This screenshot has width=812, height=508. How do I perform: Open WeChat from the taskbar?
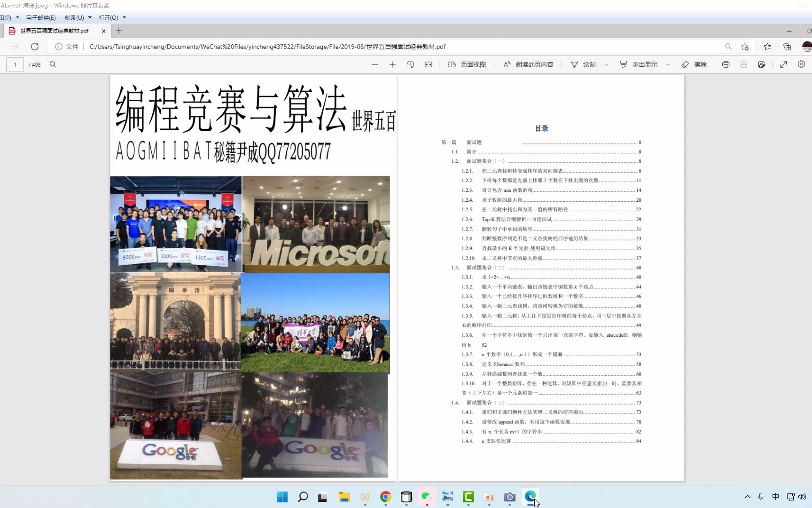point(427,497)
